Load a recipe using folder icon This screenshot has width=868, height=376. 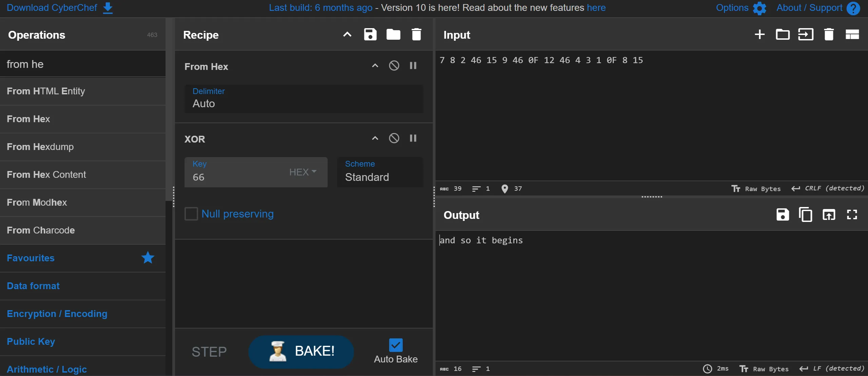[x=393, y=35]
